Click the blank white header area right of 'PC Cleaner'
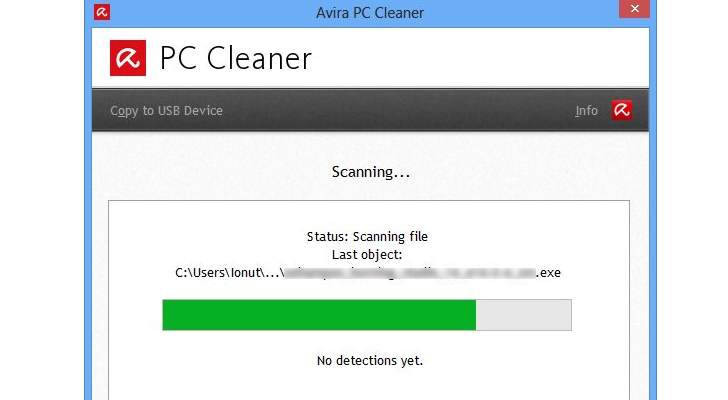The height and width of the screenshot is (400, 728). coord(480,58)
